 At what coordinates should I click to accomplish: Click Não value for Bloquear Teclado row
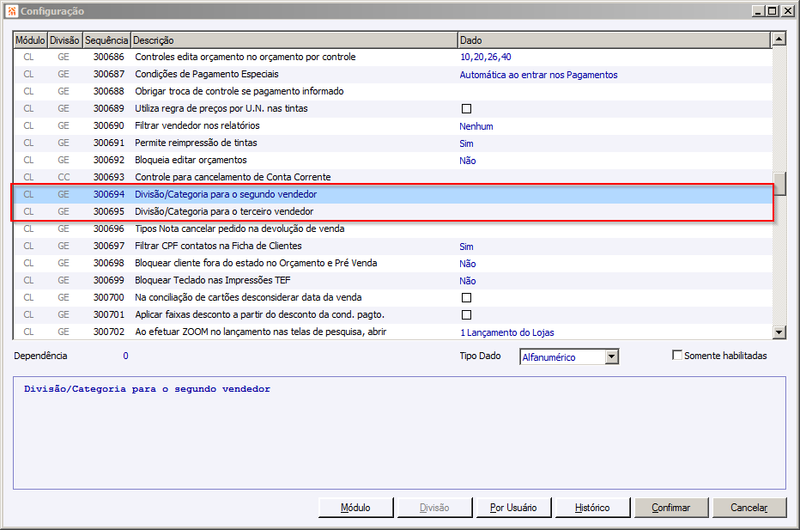tap(467, 281)
